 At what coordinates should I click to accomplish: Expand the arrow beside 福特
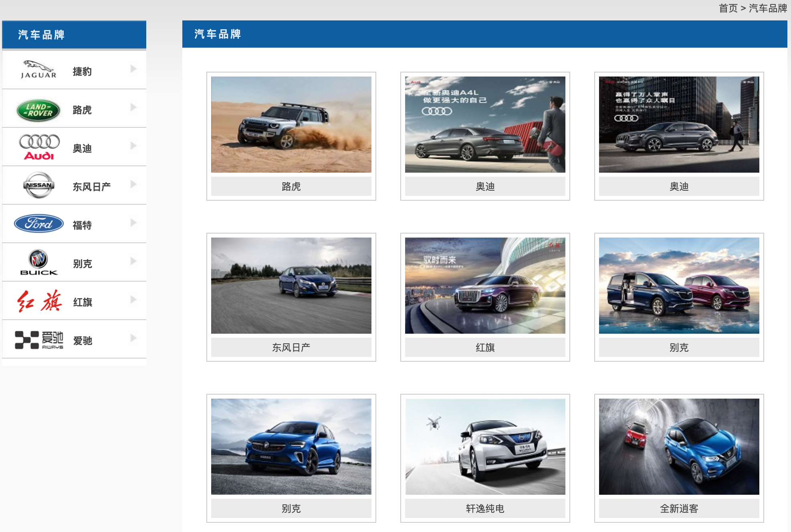[133, 223]
